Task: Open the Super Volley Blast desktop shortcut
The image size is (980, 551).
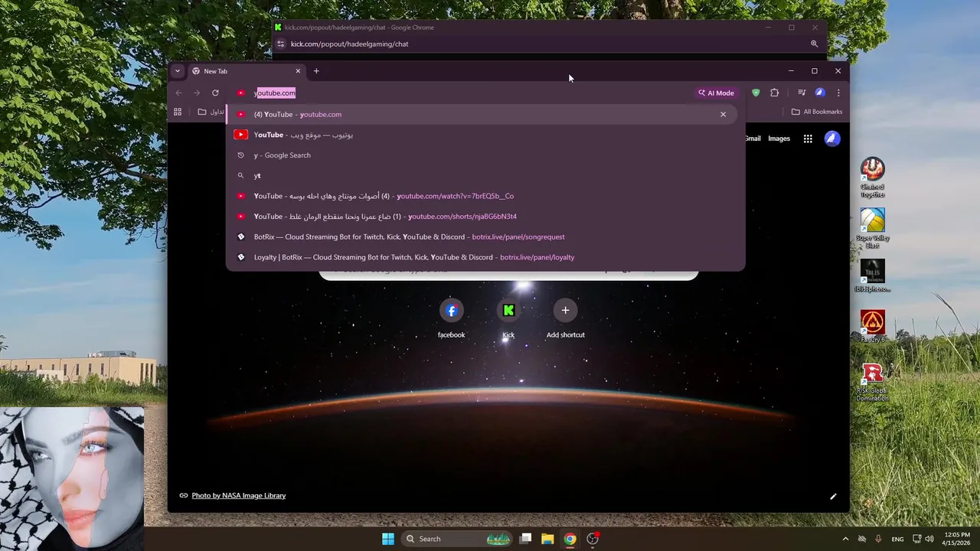Action: (872, 228)
